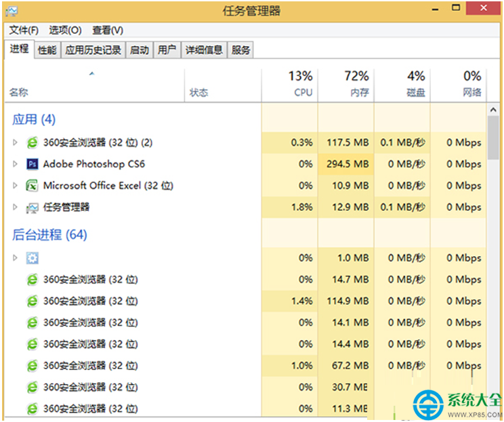
Task: Expand the Adobe Photoshop CS6 row
Action: (x=15, y=164)
